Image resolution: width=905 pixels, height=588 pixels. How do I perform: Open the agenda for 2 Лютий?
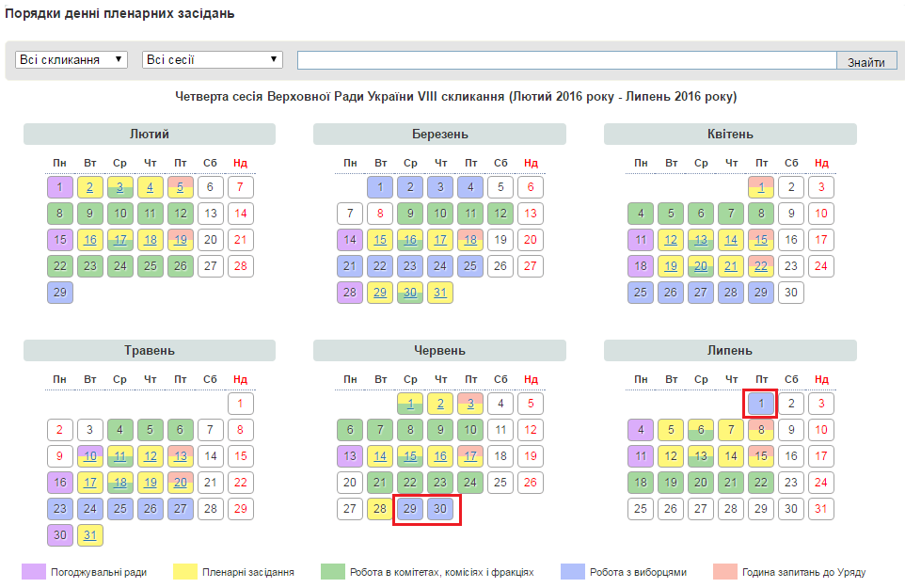pyautogui.click(x=89, y=187)
